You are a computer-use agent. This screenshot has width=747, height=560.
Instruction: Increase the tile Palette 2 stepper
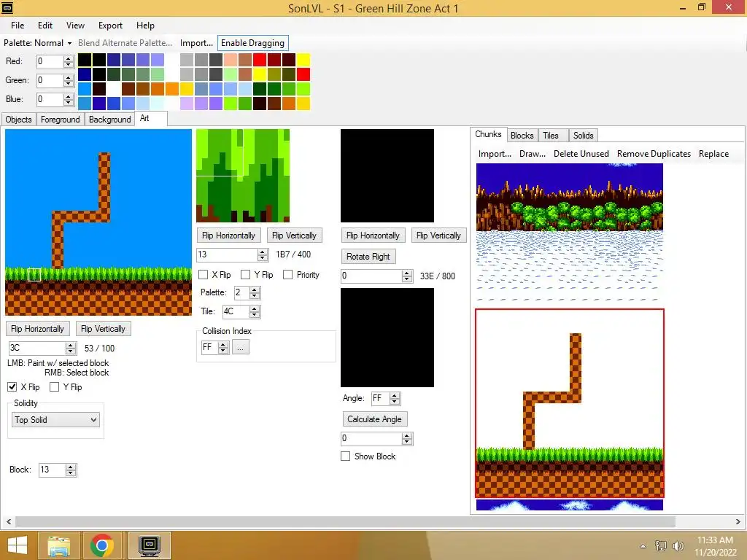tap(255, 289)
